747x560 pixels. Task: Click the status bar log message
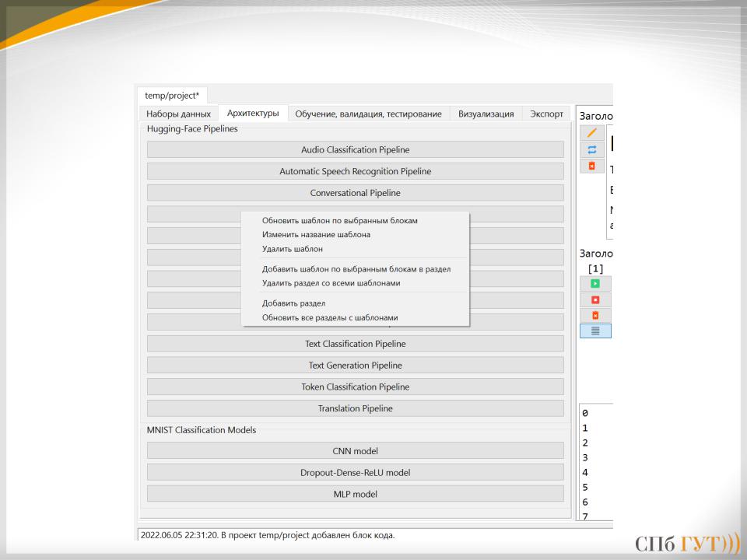tap(268, 535)
